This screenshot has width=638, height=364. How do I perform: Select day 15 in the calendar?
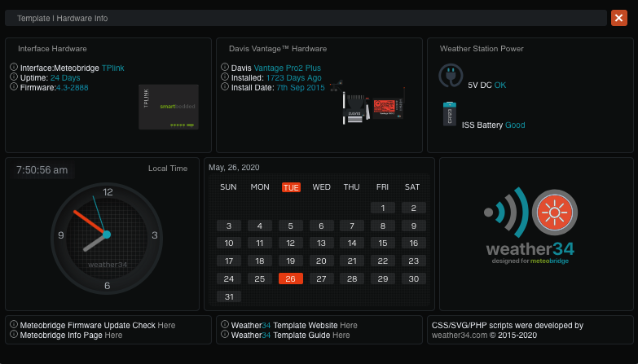tap(383, 243)
